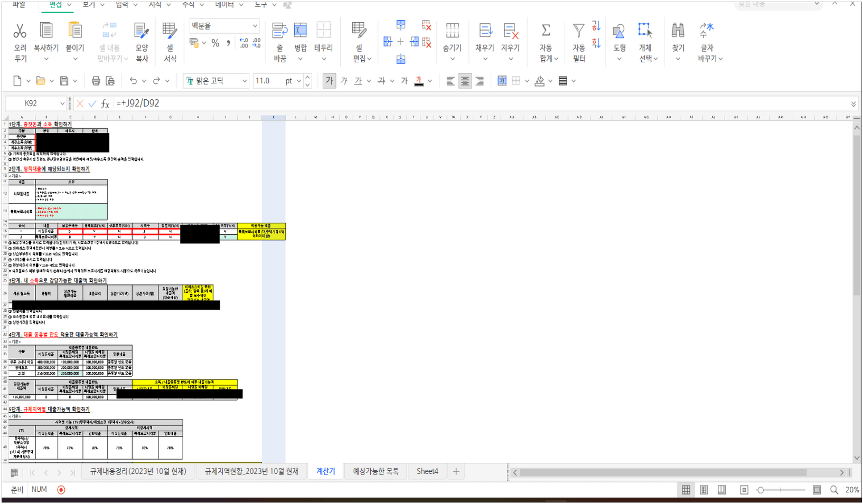Click the 셀 편집 icon
Image resolution: width=863 pixels, height=504 pixels.
pyautogui.click(x=359, y=31)
